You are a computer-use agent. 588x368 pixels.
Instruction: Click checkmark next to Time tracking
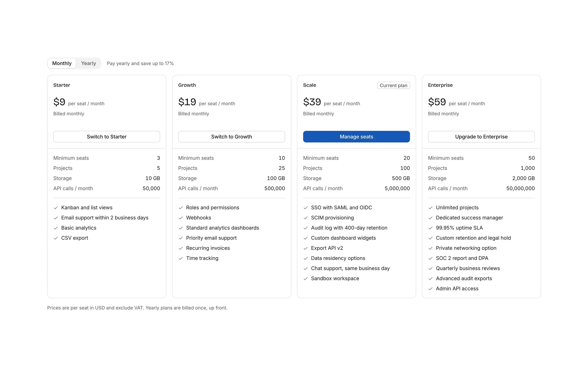180,258
